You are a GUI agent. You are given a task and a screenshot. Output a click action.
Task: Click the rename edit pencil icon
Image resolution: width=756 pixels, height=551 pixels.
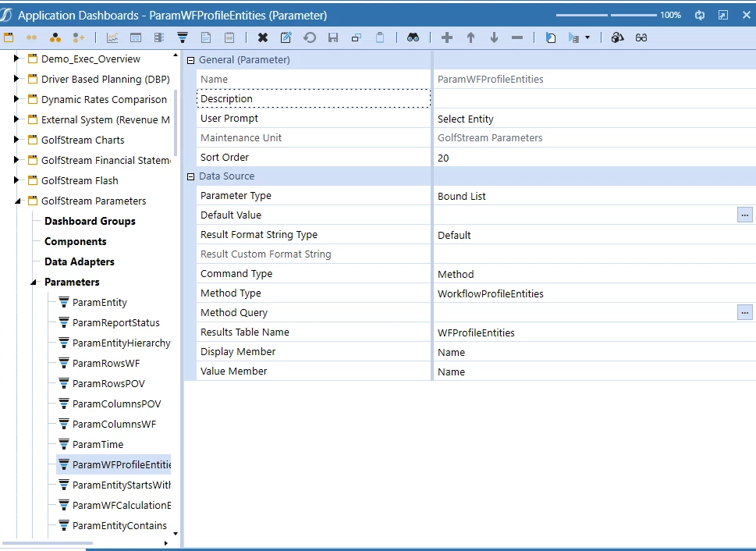pos(286,37)
